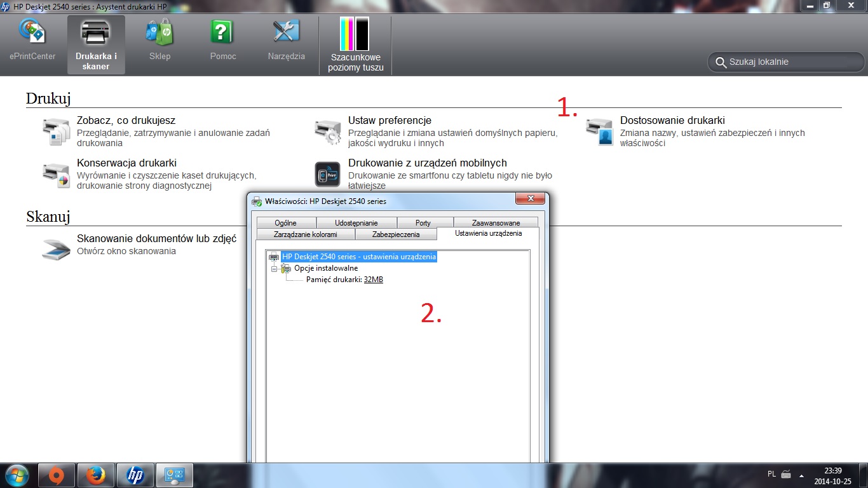Screen dimensions: 868x488
Task: Open the Konserwacja drukarki link
Action: [126, 163]
